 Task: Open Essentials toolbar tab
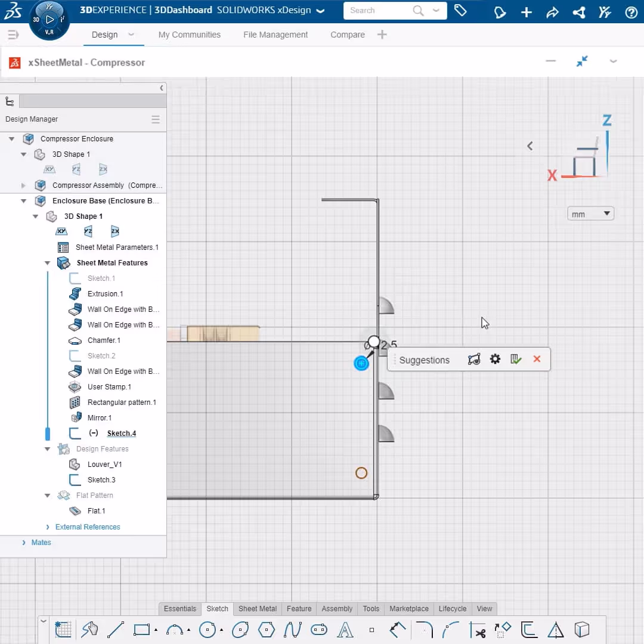tap(180, 609)
